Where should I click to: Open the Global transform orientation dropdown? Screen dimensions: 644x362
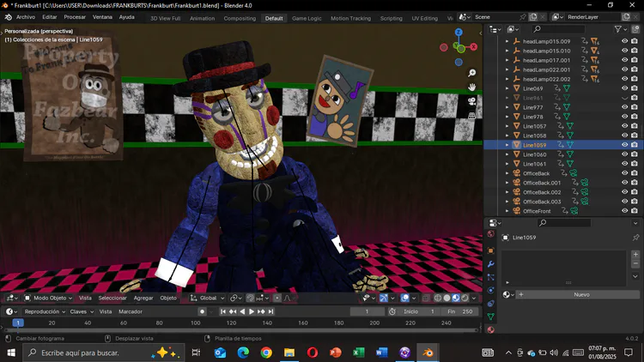[208, 298]
